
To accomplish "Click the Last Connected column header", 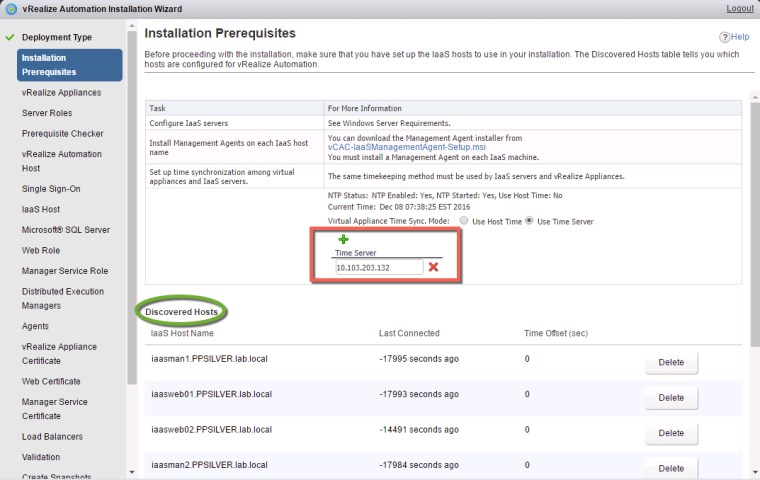I will [409, 333].
